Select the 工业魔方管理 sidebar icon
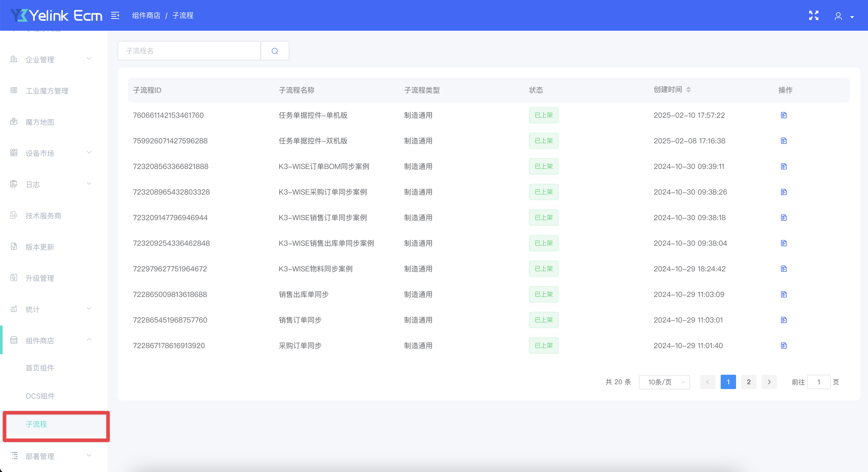The height and width of the screenshot is (472, 868). coord(14,90)
